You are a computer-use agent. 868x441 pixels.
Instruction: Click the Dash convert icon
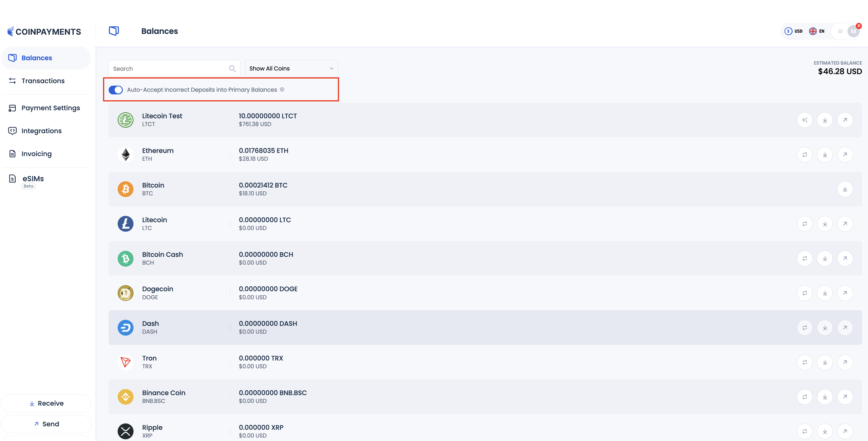[805, 328]
